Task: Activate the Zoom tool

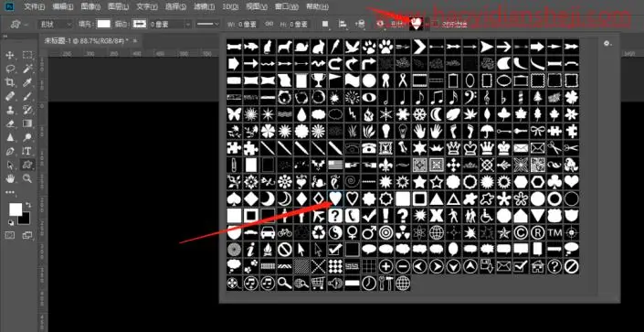Action: coord(27,178)
